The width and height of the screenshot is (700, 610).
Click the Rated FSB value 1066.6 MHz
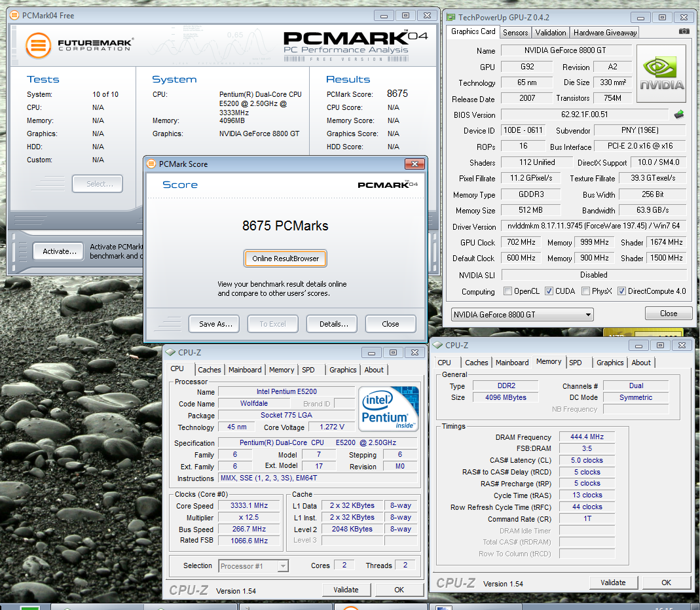(249, 541)
